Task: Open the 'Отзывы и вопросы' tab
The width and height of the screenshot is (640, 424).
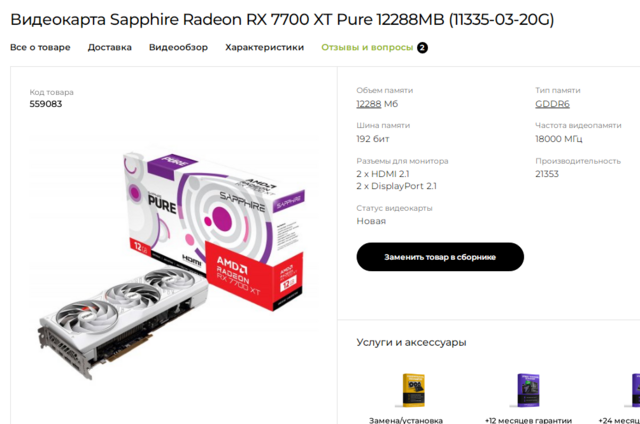Action: tap(367, 47)
